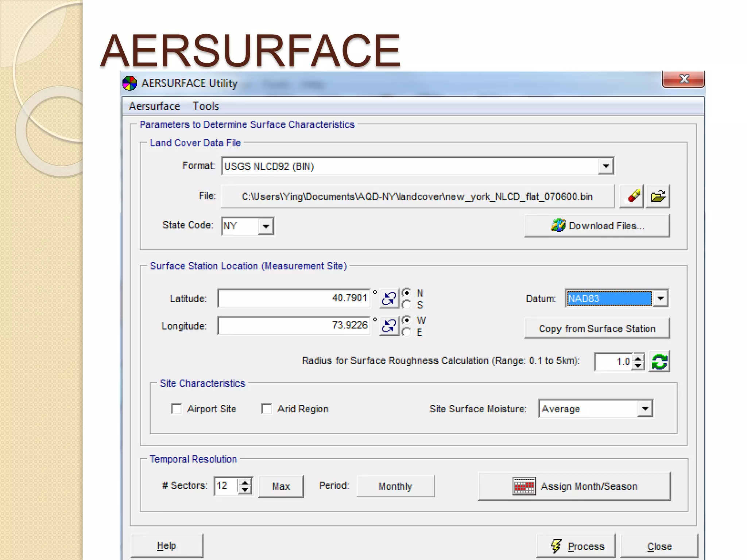
Task: Click the longitude coordinate converter icon
Action: click(389, 326)
